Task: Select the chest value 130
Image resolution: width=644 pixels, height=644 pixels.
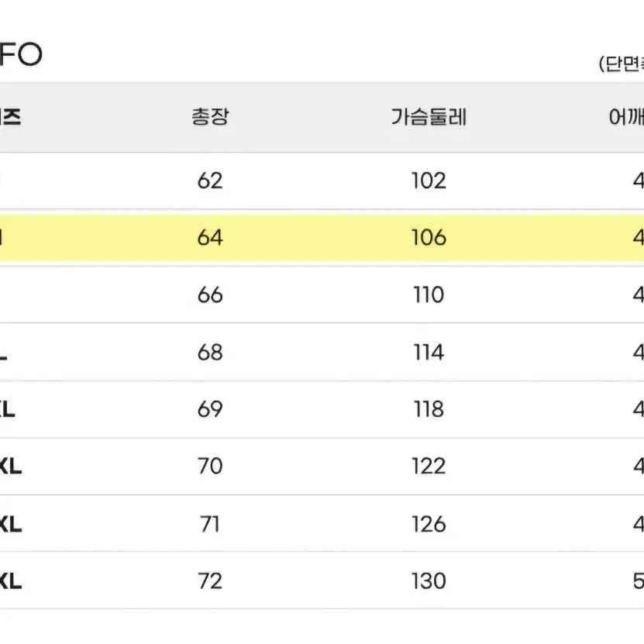Action: [429, 581]
